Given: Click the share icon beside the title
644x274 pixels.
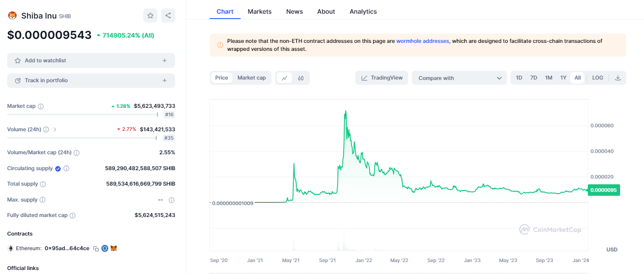Looking at the screenshot, I should click(x=168, y=15).
